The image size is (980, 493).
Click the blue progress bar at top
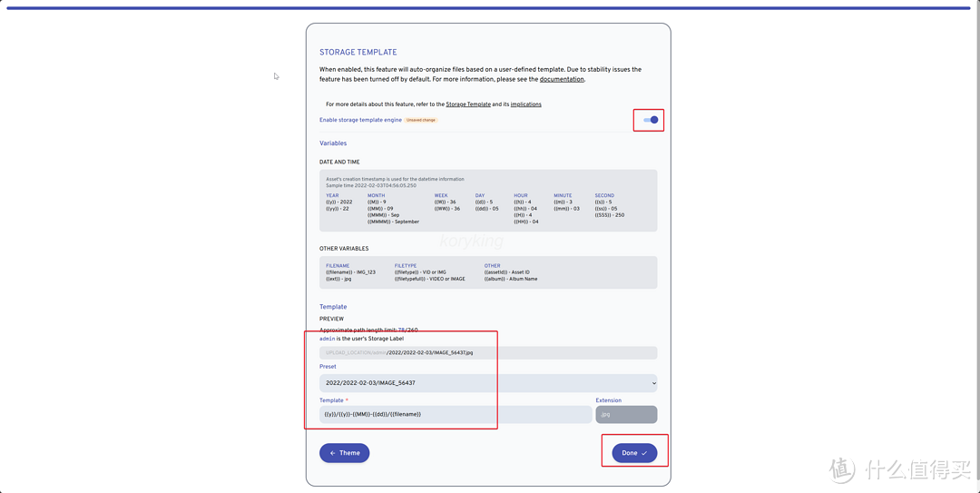point(488,8)
